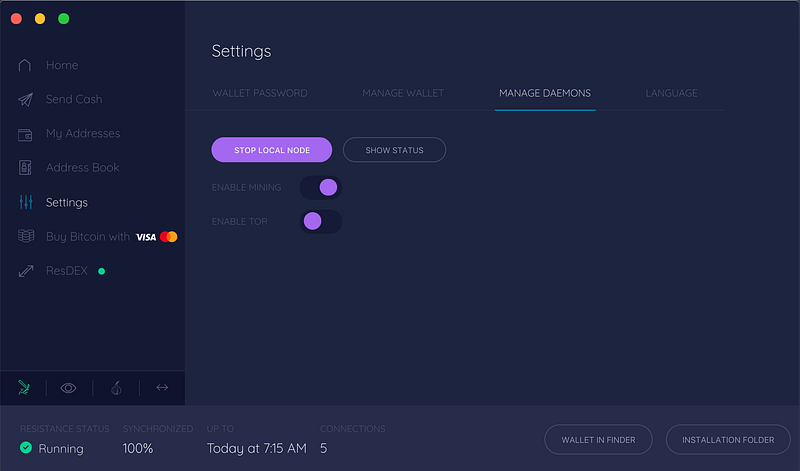Click the green mining pickaxe status icon
Viewport: 800px width, 471px height.
[23, 387]
